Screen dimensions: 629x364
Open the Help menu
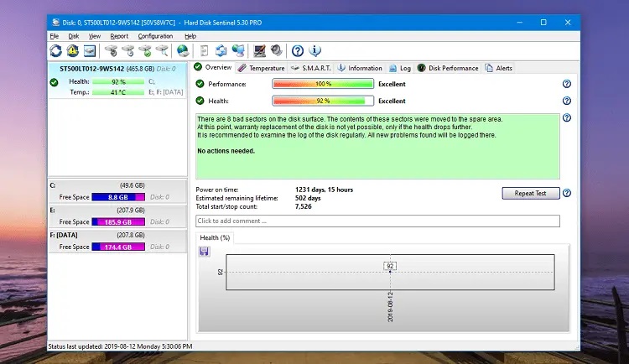(190, 36)
